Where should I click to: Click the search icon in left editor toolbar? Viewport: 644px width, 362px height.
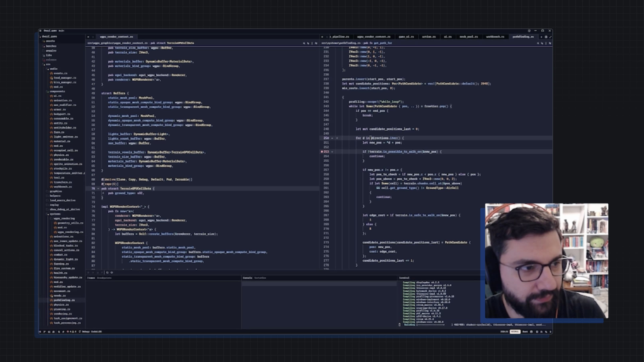click(x=304, y=43)
